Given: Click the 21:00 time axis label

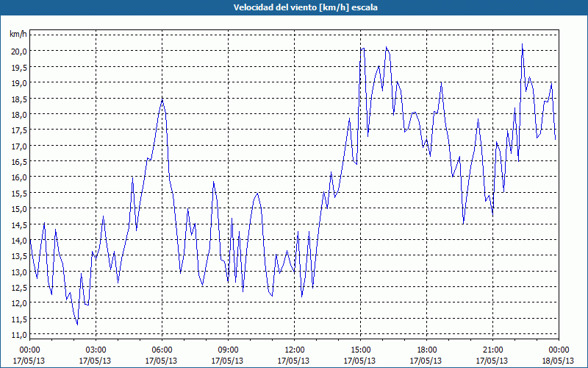Looking at the screenshot, I should tap(492, 350).
